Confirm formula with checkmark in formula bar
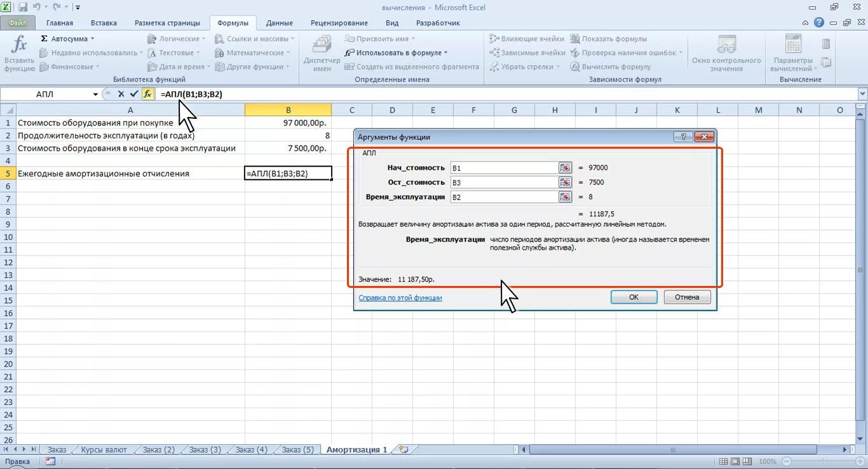The width and height of the screenshot is (868, 469). 133,94
